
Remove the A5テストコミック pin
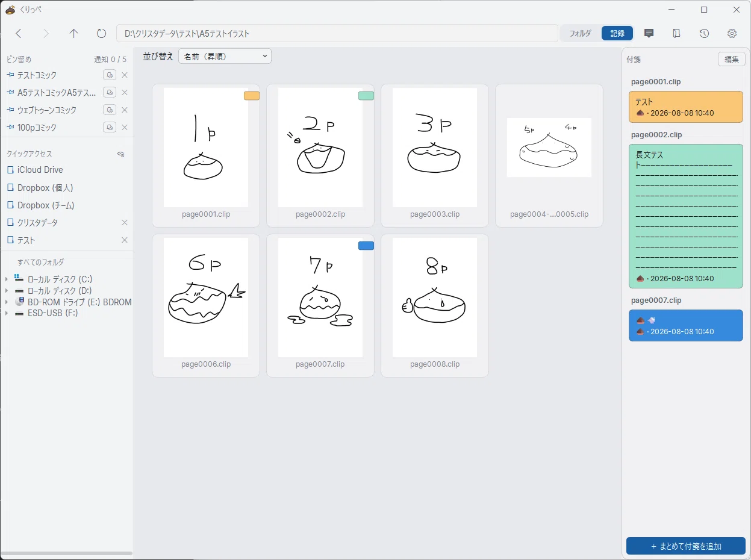pyautogui.click(x=125, y=93)
